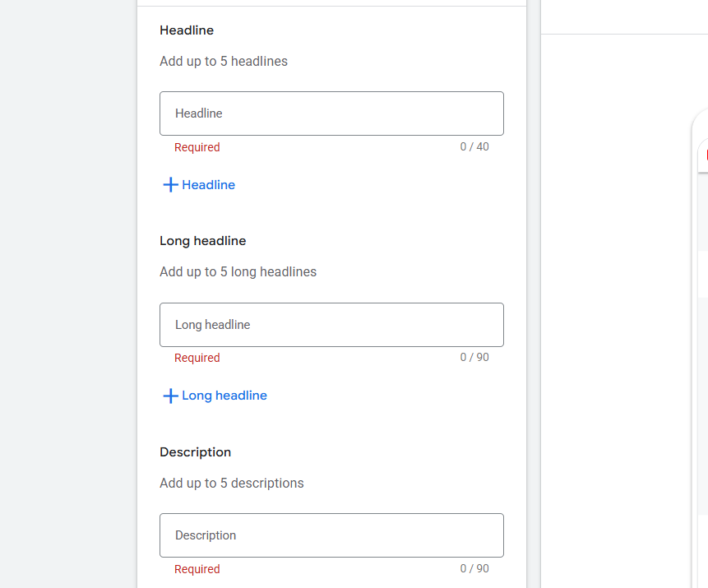The height and width of the screenshot is (588, 708).
Task: Click the 0 / 90 long headline counter
Action: [x=474, y=358]
